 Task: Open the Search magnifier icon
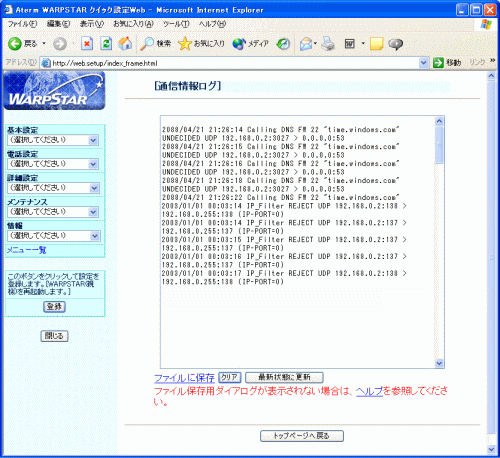pos(147,44)
